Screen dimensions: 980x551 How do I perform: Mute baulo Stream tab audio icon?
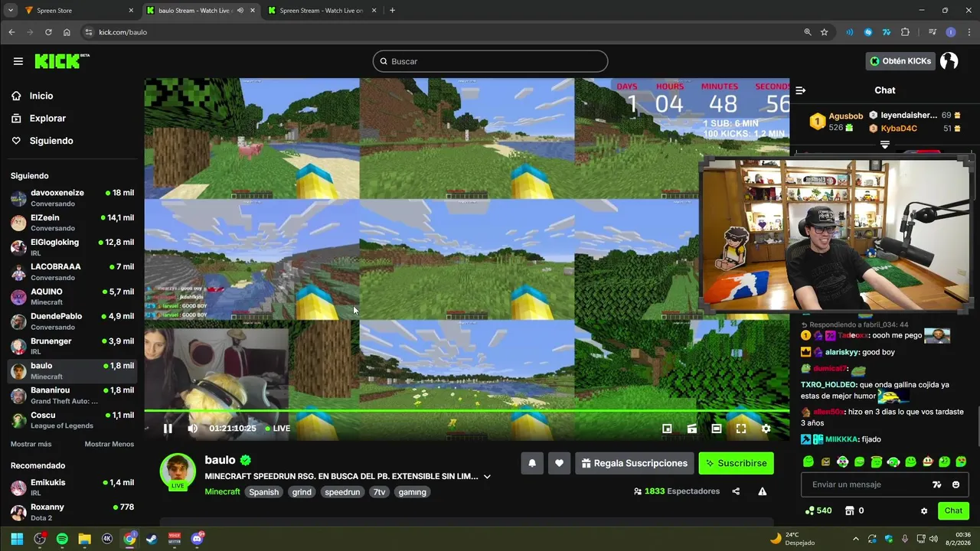coord(240,11)
